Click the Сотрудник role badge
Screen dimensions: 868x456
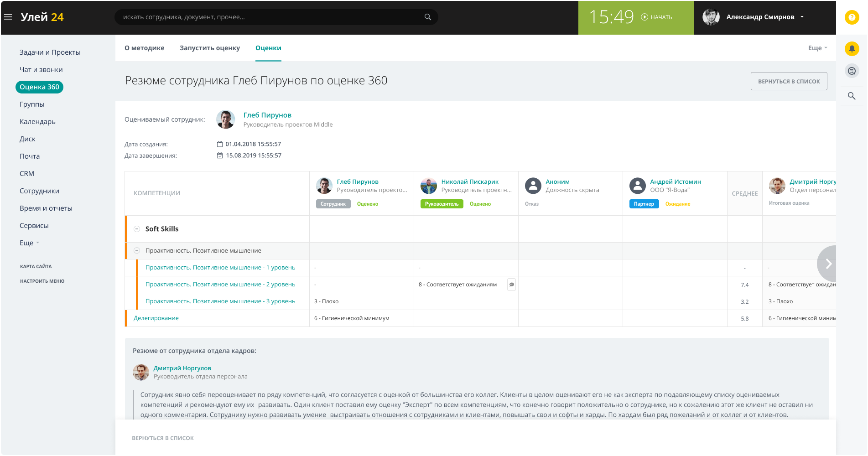333,204
